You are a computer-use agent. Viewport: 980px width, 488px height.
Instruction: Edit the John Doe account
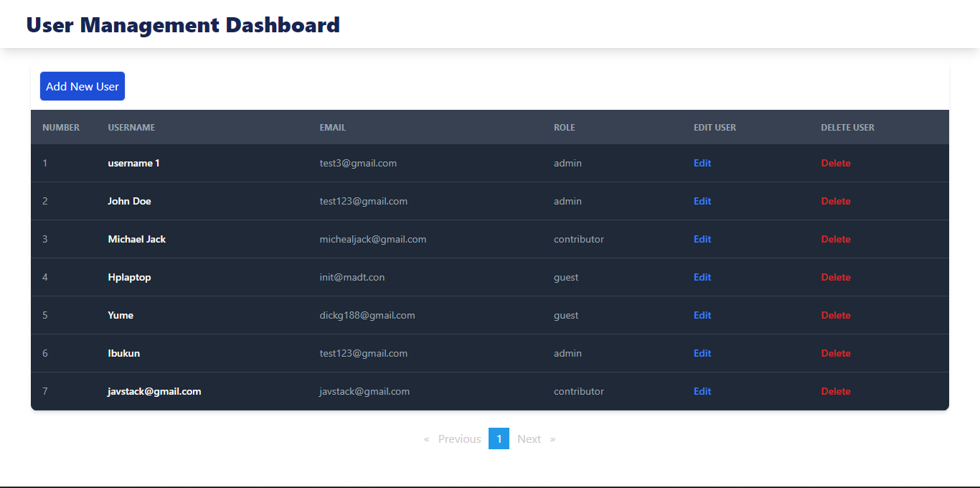point(702,201)
